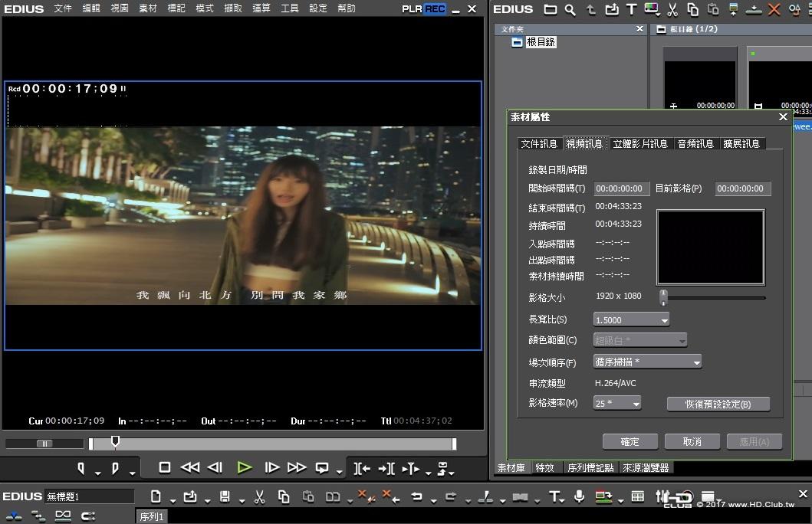Click the Loop playback icon

click(x=322, y=468)
